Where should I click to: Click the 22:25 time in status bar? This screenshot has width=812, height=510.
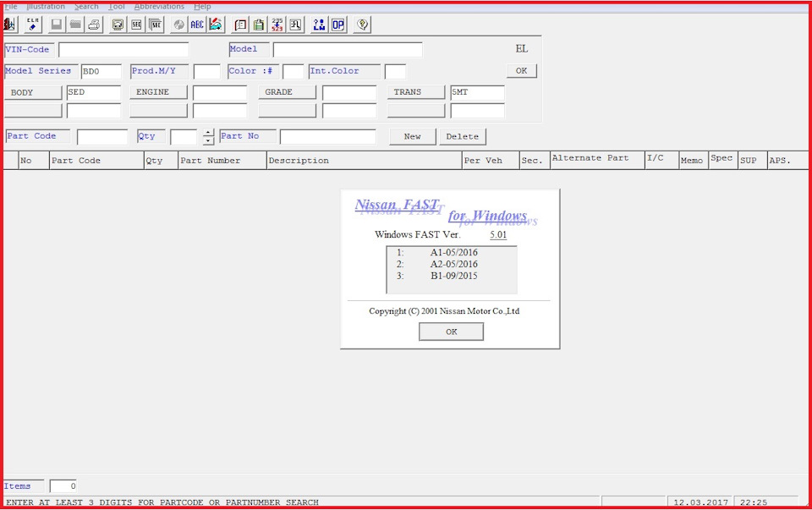coord(754,502)
